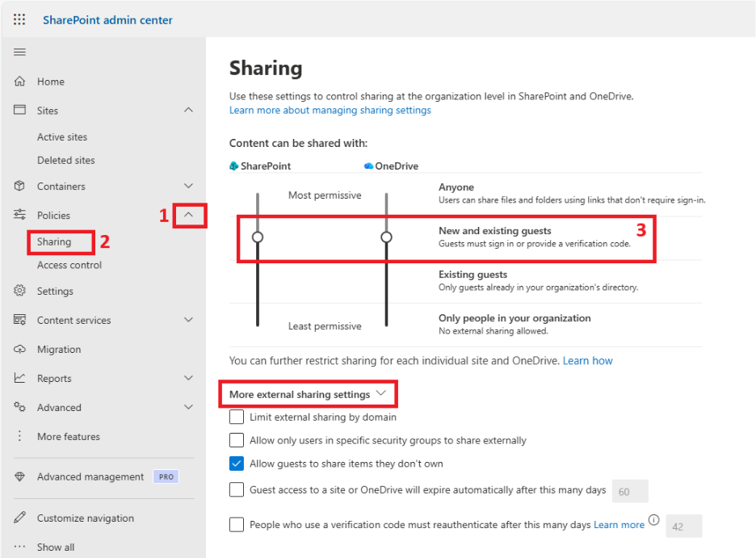Set SharePoint slider to New and existing guests
This screenshot has height=558, width=756.
[x=258, y=237]
